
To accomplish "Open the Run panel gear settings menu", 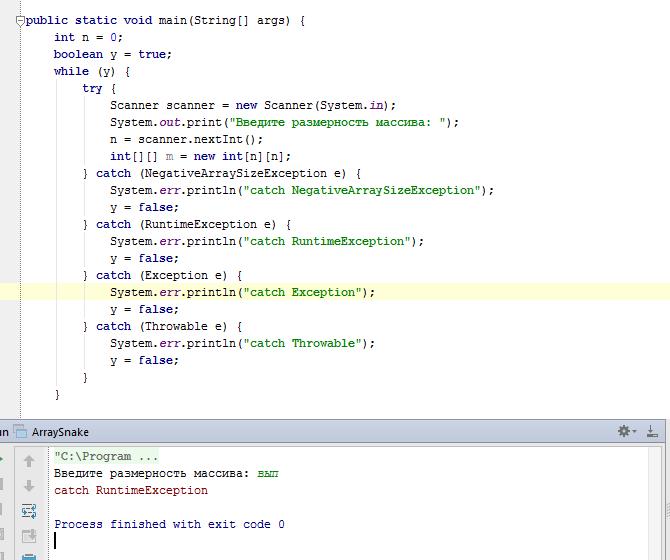I will click(x=627, y=431).
